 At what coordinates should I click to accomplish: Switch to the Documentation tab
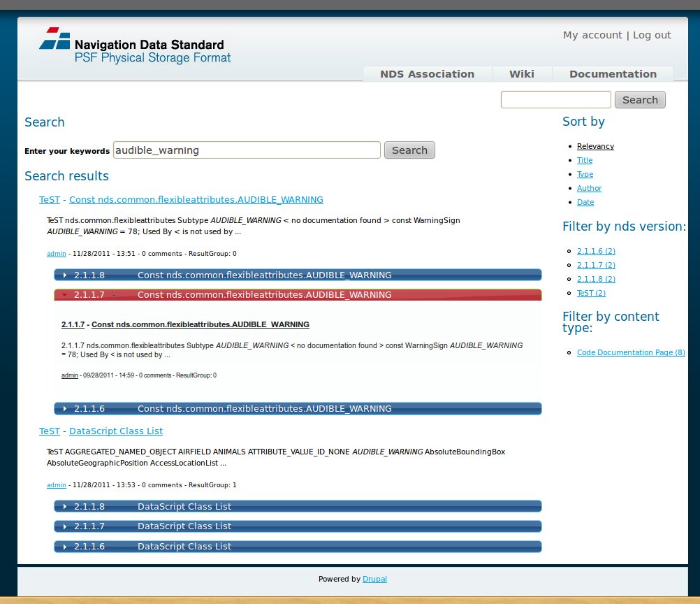coord(613,74)
